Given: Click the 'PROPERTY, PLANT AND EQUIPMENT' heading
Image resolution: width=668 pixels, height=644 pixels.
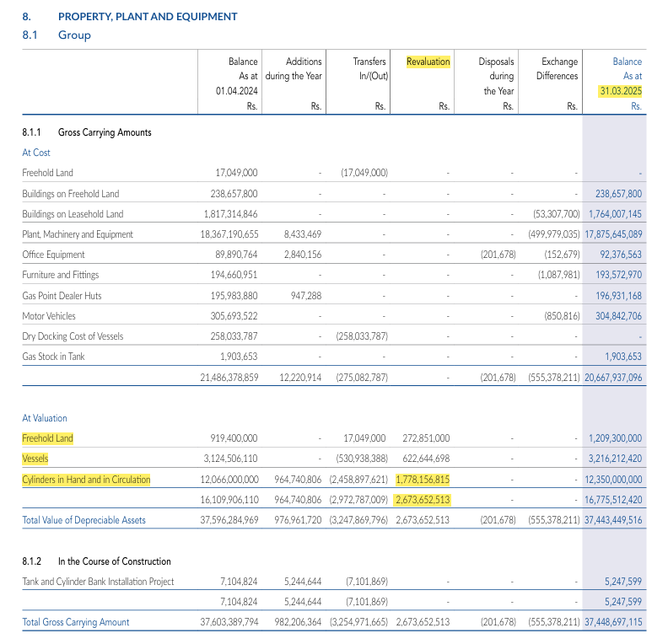Looking at the screenshot, I should (x=148, y=17).
